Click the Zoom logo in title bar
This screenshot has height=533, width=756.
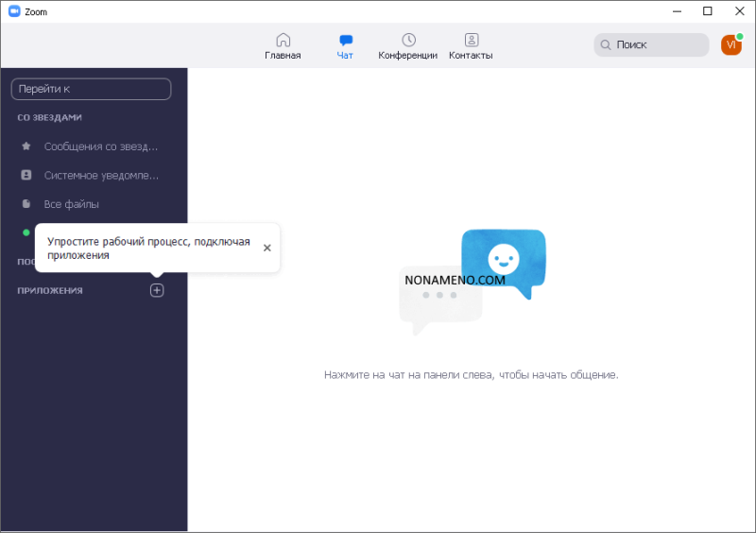point(13,11)
